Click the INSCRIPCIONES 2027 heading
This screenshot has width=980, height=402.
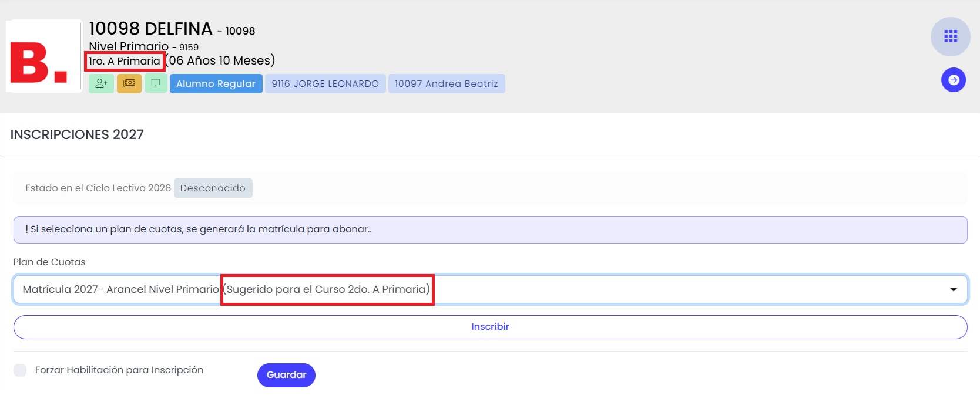[77, 135]
